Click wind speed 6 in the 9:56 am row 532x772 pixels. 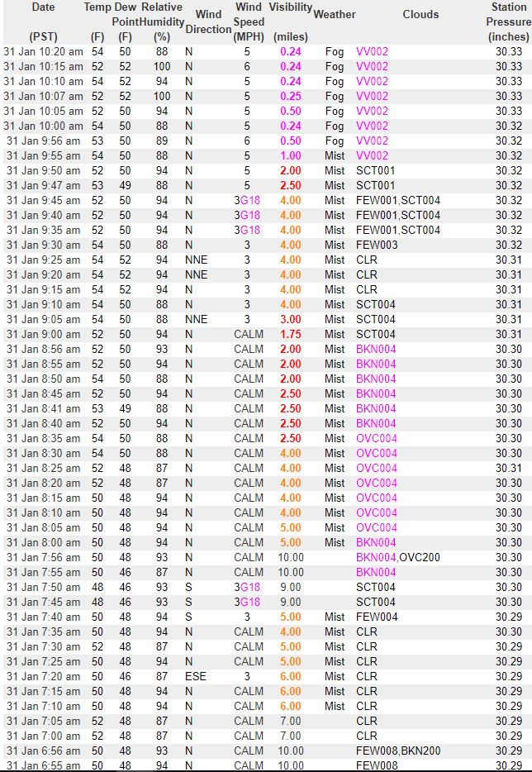[x=247, y=141]
